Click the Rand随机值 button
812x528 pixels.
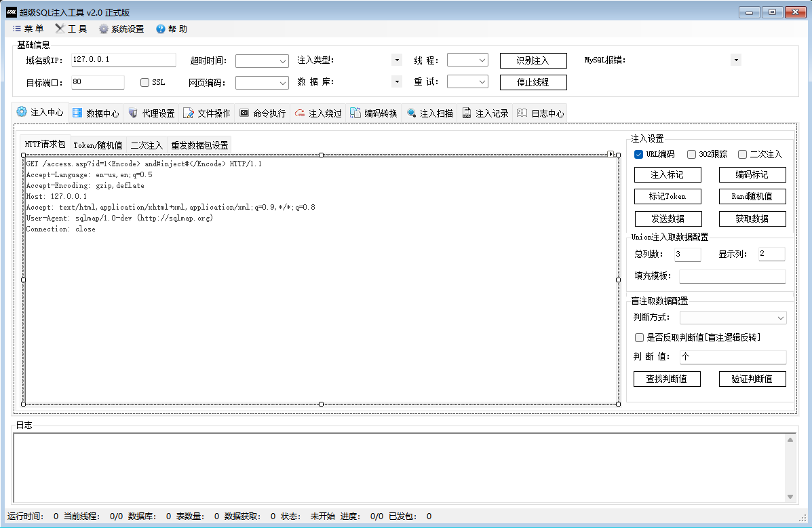752,196
